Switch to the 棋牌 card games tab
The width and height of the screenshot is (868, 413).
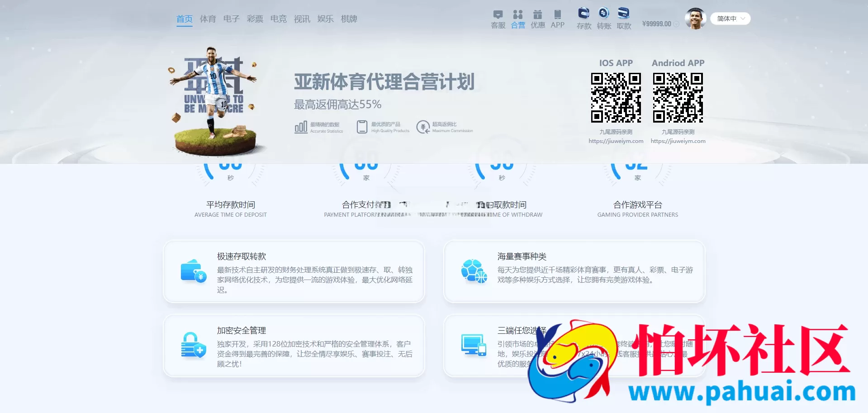(349, 19)
